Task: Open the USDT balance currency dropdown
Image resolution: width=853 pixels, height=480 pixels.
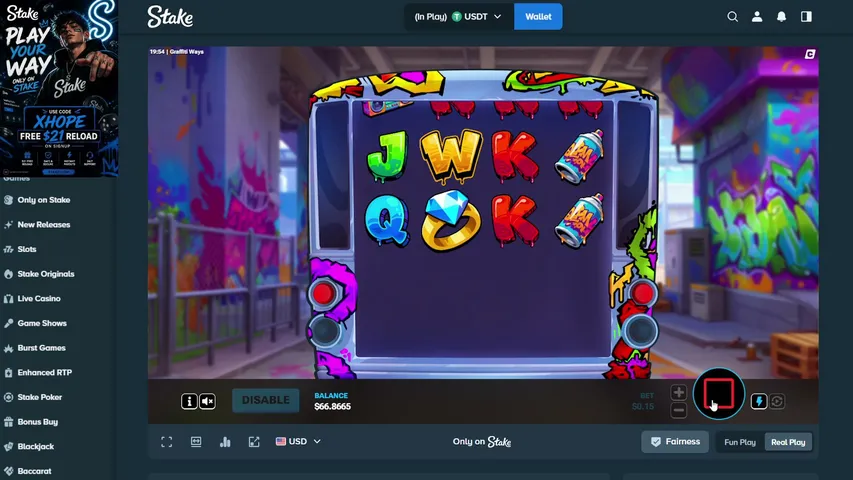Action: coord(458,17)
